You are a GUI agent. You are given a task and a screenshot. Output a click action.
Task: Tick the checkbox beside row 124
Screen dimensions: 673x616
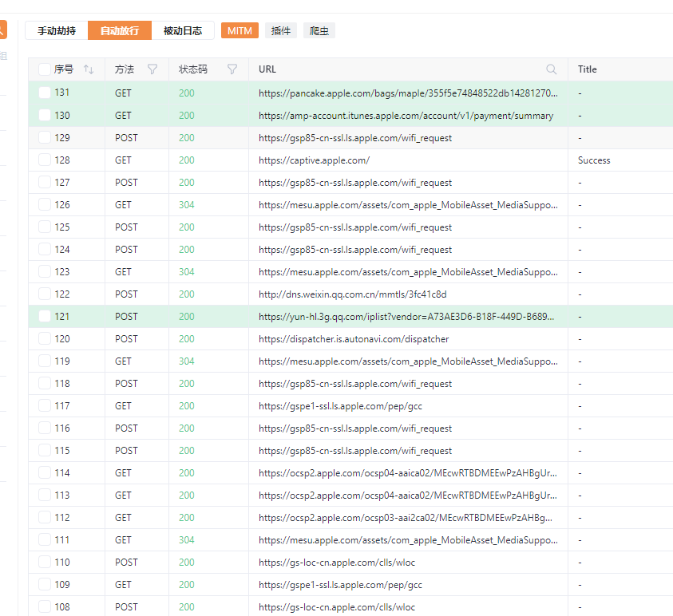[x=45, y=249]
